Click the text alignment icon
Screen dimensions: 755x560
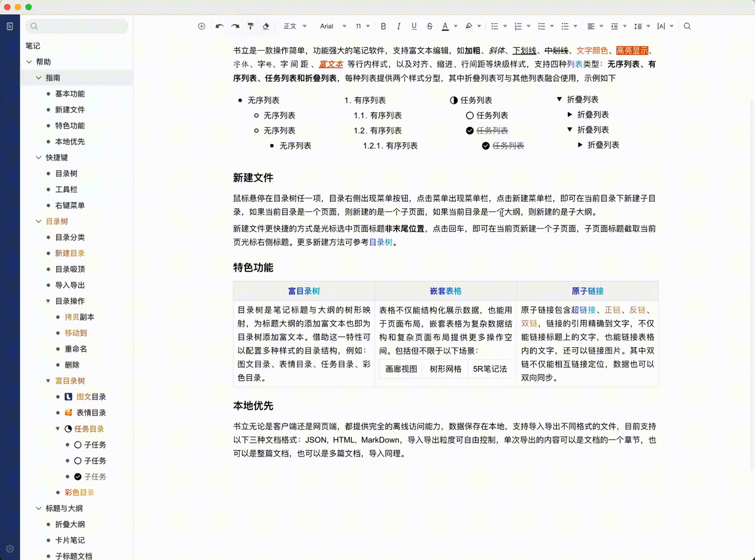point(591,26)
